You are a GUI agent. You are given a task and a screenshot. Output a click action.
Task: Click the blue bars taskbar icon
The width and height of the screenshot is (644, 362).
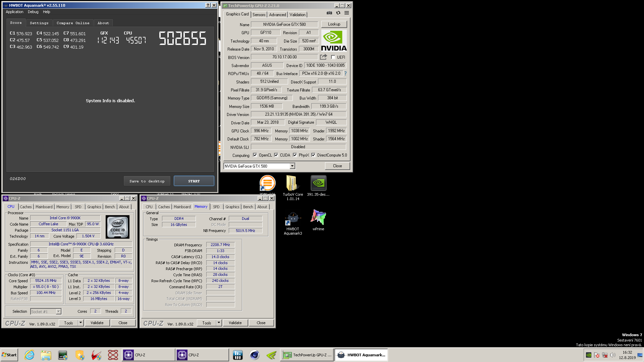[238, 355]
